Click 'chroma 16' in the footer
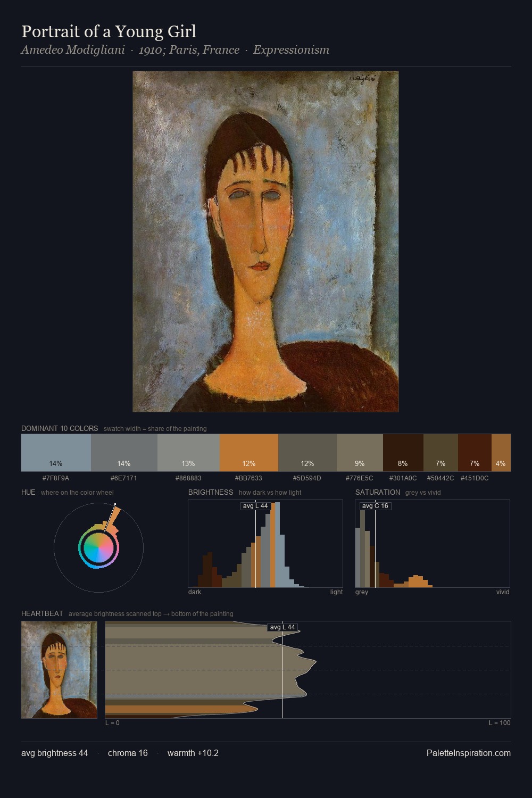Image resolution: width=532 pixels, height=798 pixels. click(x=128, y=753)
